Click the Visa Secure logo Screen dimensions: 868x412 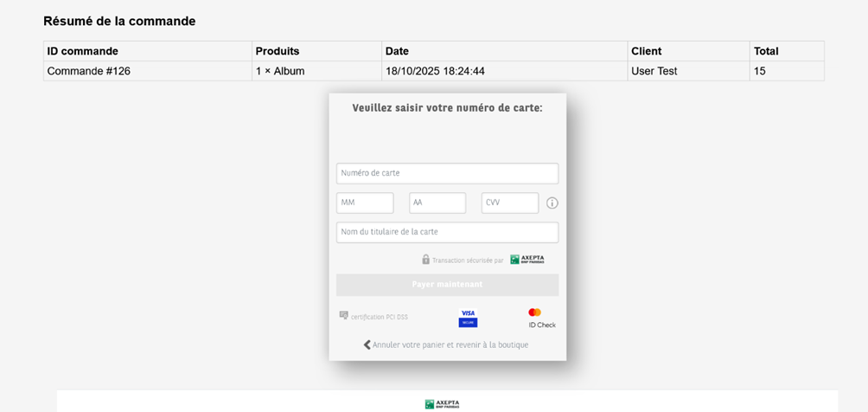(468, 318)
